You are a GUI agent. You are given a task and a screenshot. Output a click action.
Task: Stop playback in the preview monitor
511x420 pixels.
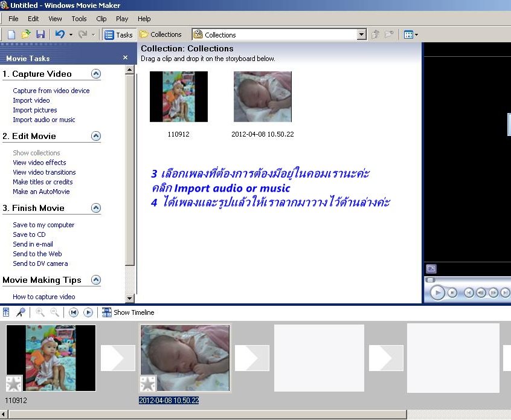pyautogui.click(x=452, y=293)
